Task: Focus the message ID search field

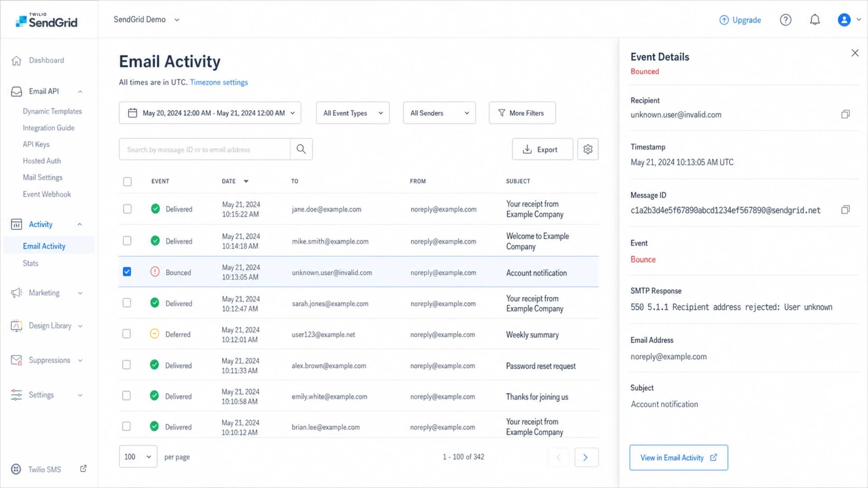Action: pos(204,149)
